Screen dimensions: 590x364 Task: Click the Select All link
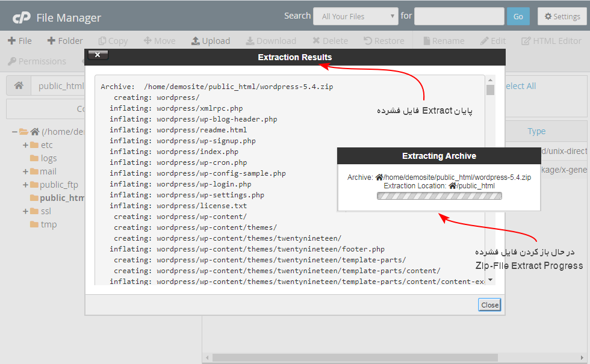[521, 86]
